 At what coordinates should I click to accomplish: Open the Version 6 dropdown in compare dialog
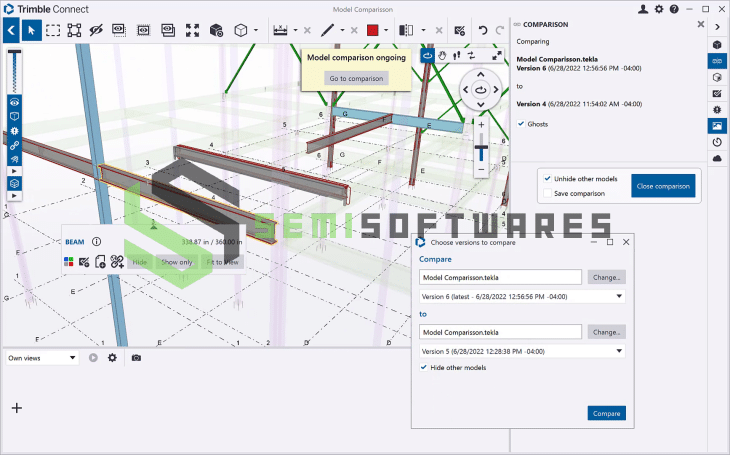522,296
